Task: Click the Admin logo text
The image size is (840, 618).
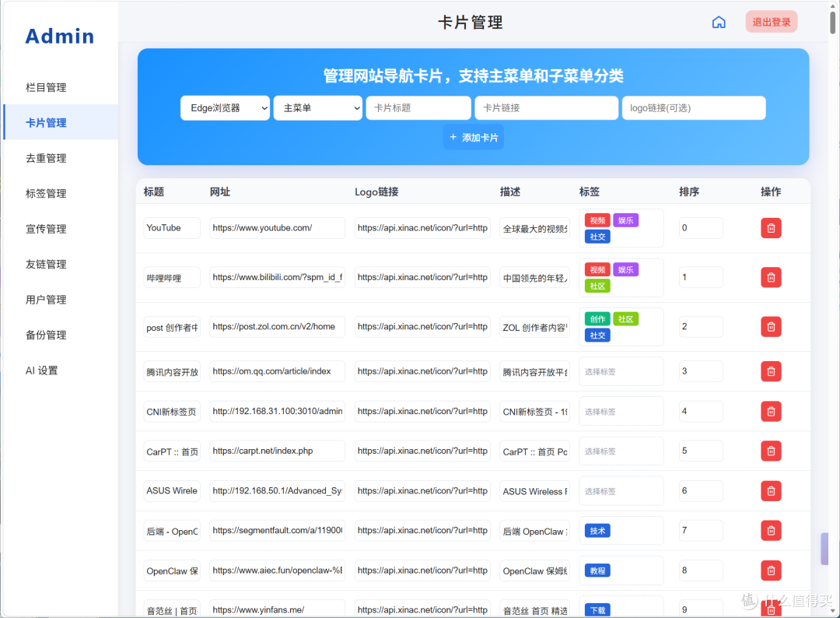Action: pyautogui.click(x=59, y=36)
